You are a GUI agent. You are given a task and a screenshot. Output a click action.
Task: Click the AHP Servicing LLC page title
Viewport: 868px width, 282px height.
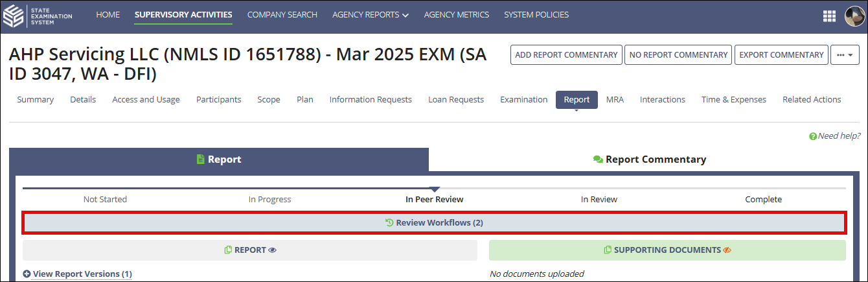[247, 64]
